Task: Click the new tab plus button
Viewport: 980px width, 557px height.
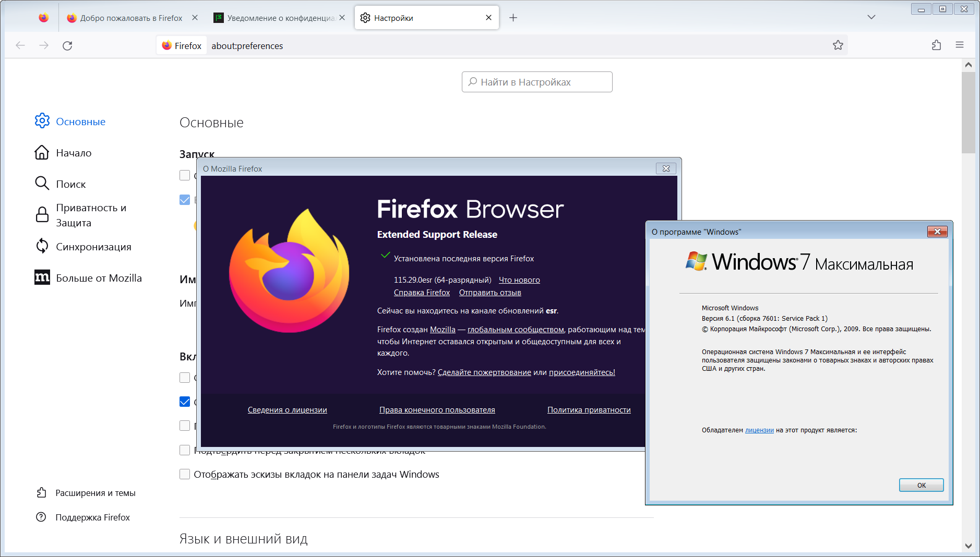Action: tap(513, 18)
